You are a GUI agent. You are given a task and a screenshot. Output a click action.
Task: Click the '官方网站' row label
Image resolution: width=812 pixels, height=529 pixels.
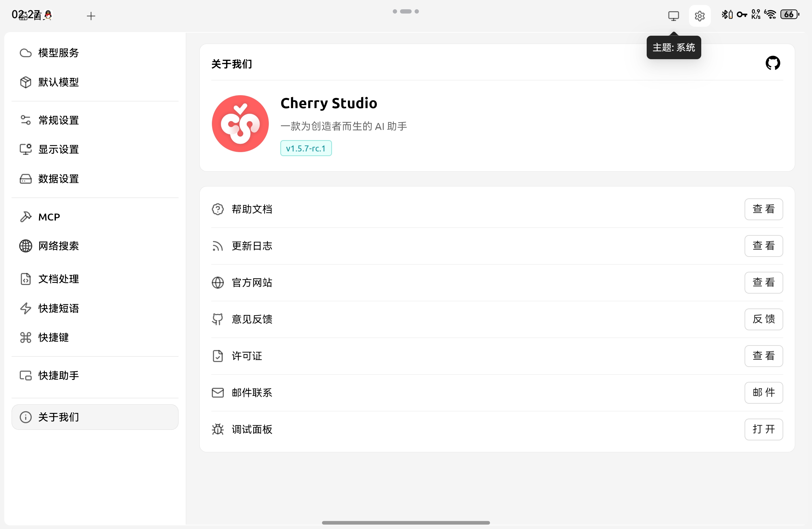(x=252, y=283)
